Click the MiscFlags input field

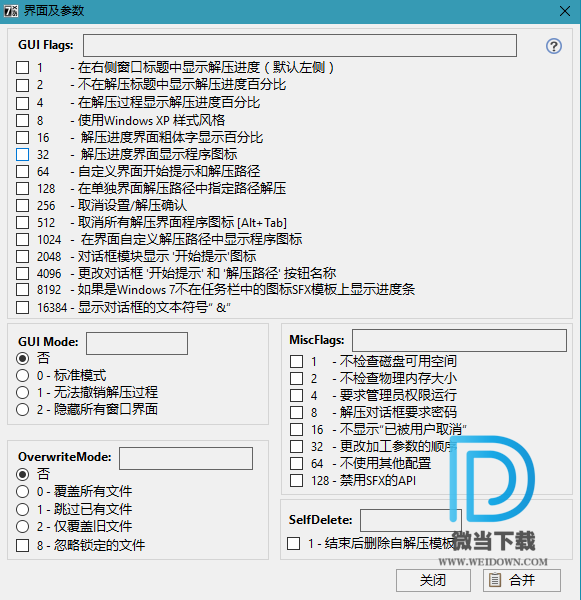tap(459, 341)
